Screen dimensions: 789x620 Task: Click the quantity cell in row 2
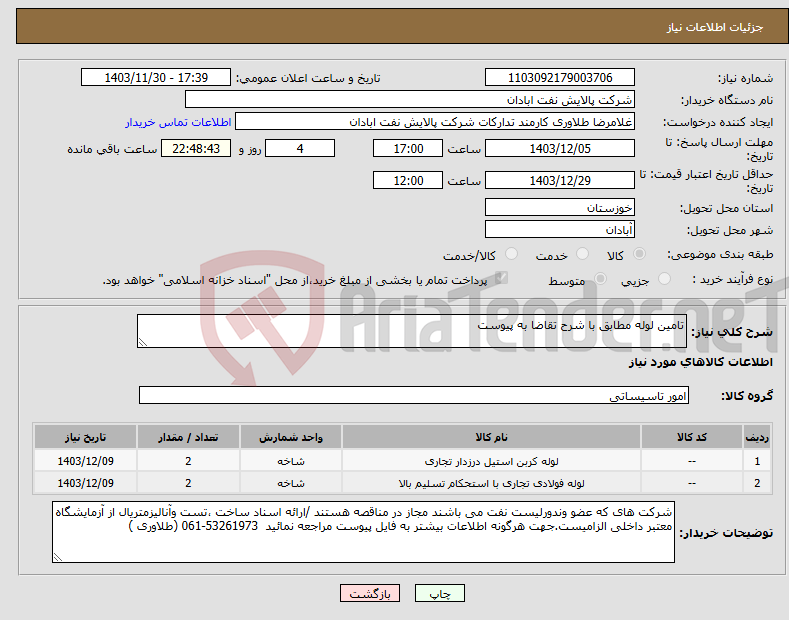188,483
